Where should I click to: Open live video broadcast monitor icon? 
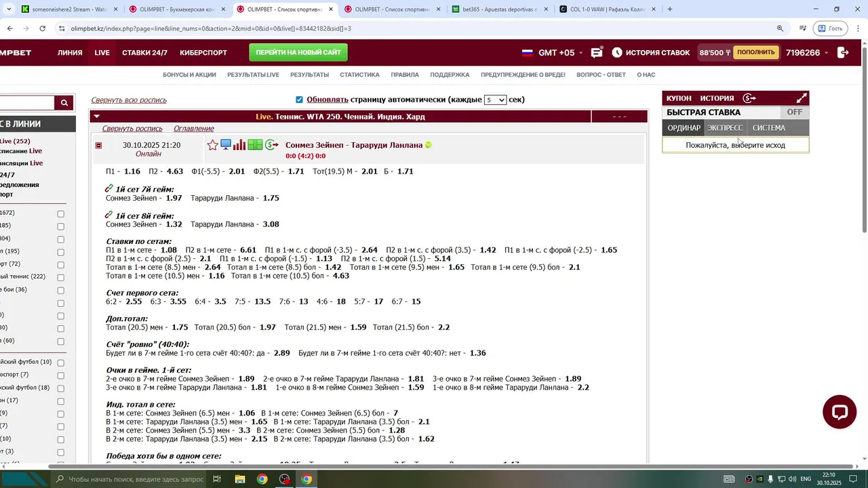pyautogui.click(x=226, y=145)
